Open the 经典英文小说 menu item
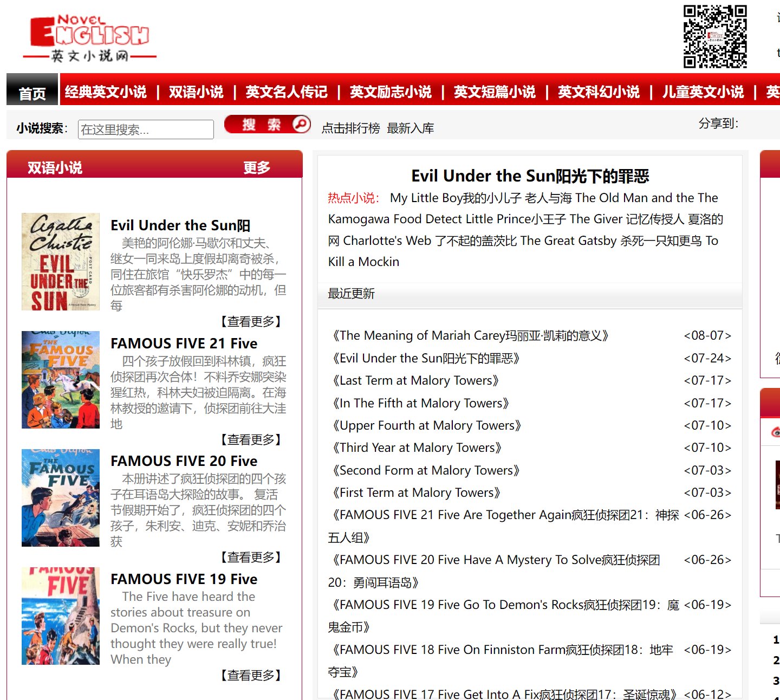Image resolution: width=780 pixels, height=700 pixels. click(x=106, y=92)
